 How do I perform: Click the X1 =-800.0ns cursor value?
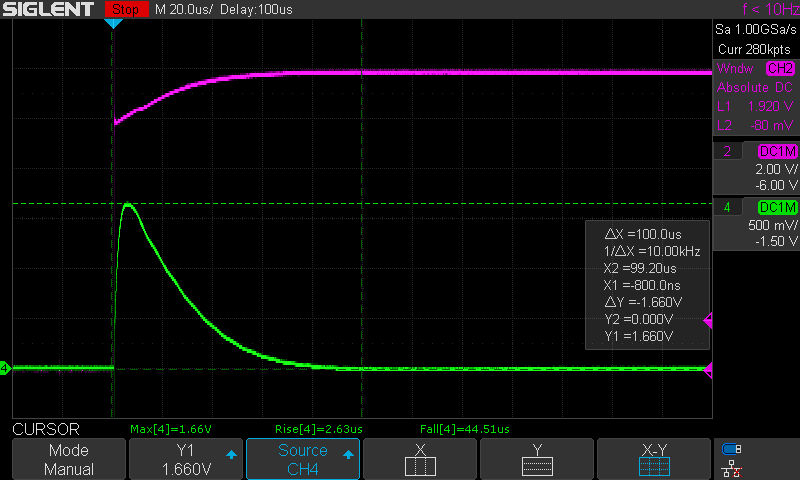642,285
